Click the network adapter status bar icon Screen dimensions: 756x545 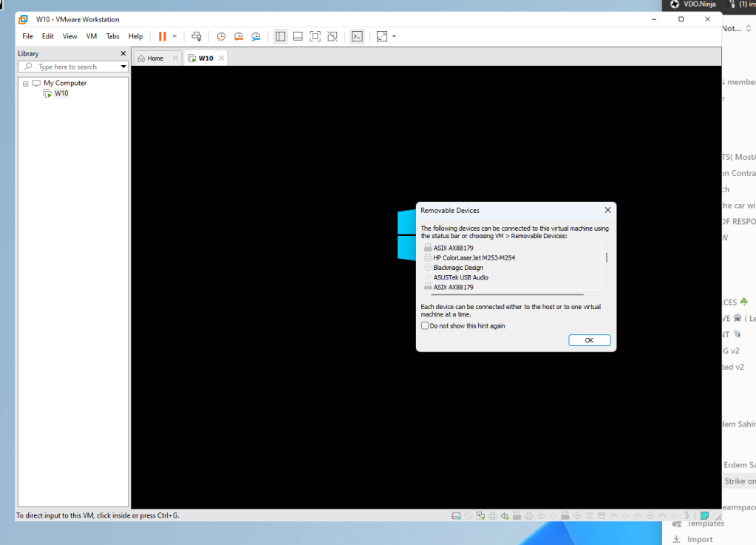(x=480, y=515)
